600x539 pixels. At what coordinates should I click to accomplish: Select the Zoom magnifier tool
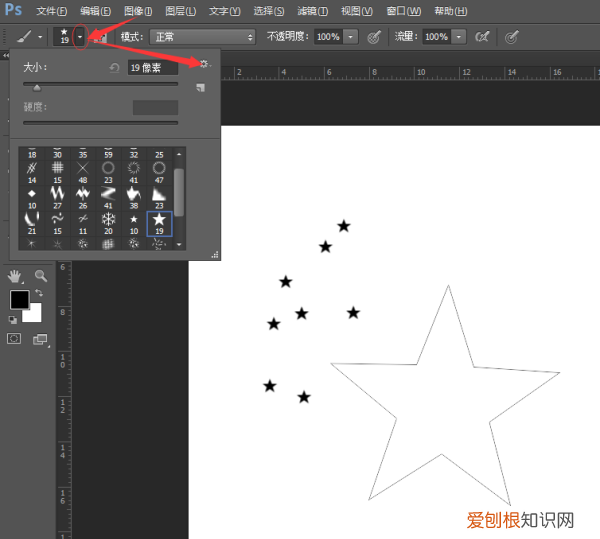tap(41, 275)
